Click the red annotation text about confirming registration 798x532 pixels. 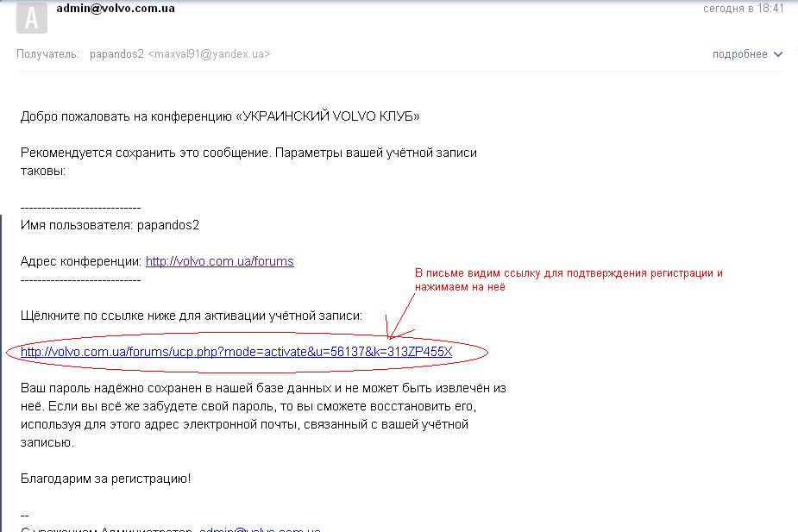point(568,279)
